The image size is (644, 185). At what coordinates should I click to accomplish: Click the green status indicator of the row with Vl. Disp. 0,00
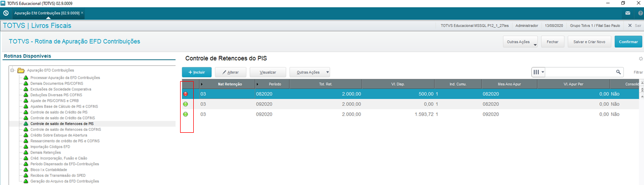click(x=186, y=104)
